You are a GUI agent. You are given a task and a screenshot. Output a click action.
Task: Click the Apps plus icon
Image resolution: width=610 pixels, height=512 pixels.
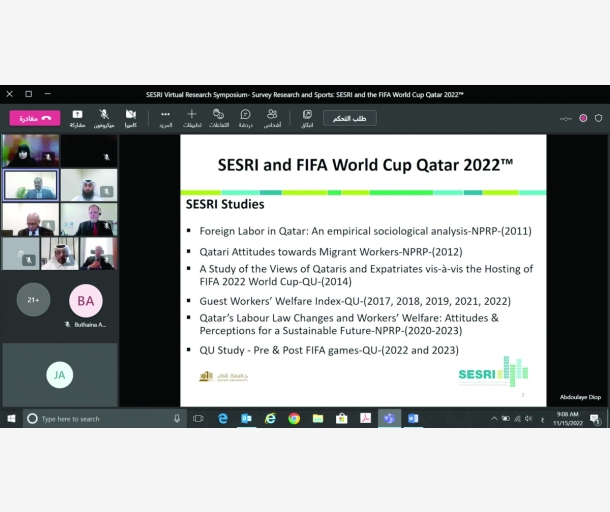(192, 117)
